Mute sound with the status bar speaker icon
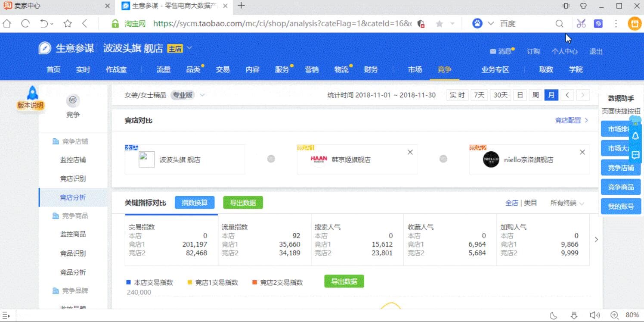Image resolution: width=644 pixels, height=322 pixels. pyautogui.click(x=594, y=315)
